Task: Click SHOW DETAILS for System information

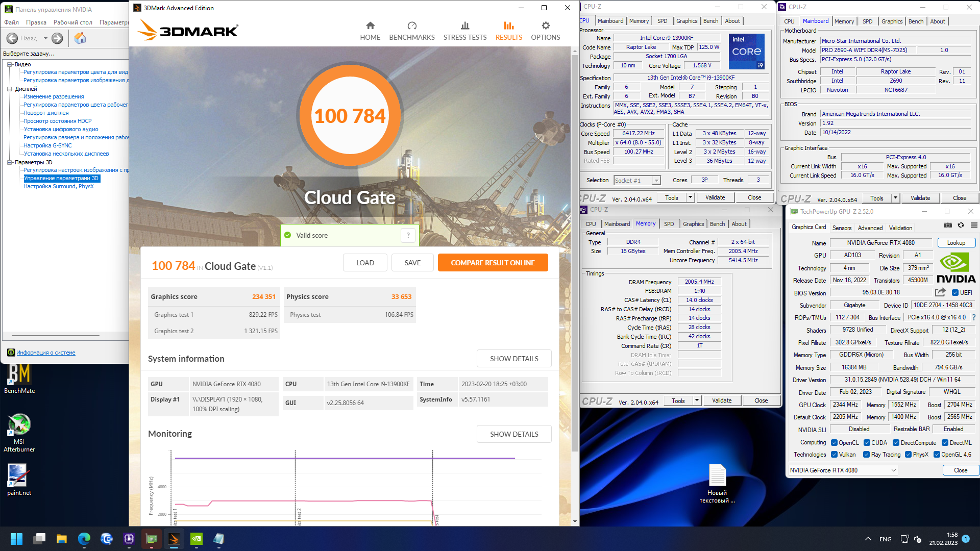Action: (x=514, y=359)
